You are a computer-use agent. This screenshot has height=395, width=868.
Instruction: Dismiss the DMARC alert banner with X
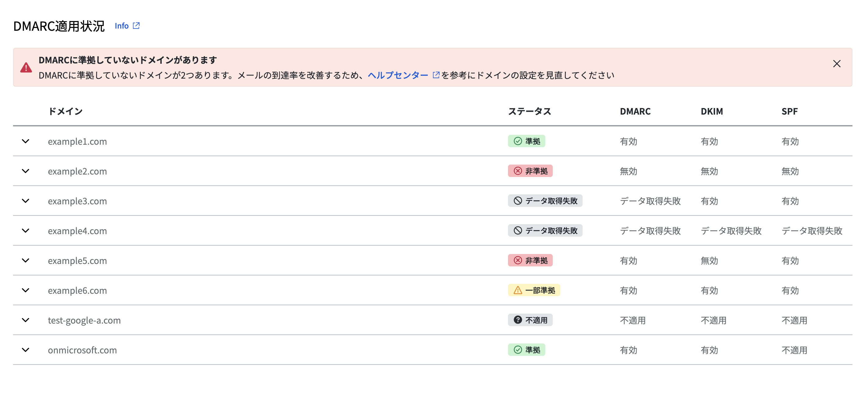pos(837,64)
